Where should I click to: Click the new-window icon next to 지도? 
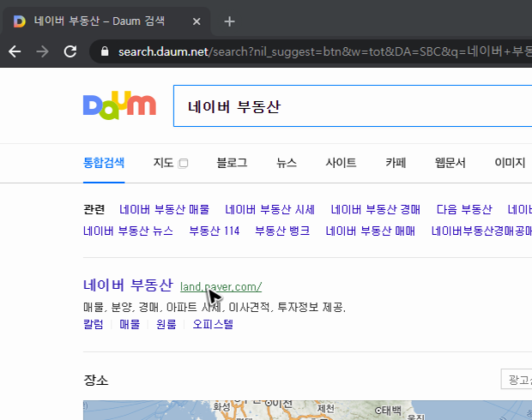[x=184, y=164]
